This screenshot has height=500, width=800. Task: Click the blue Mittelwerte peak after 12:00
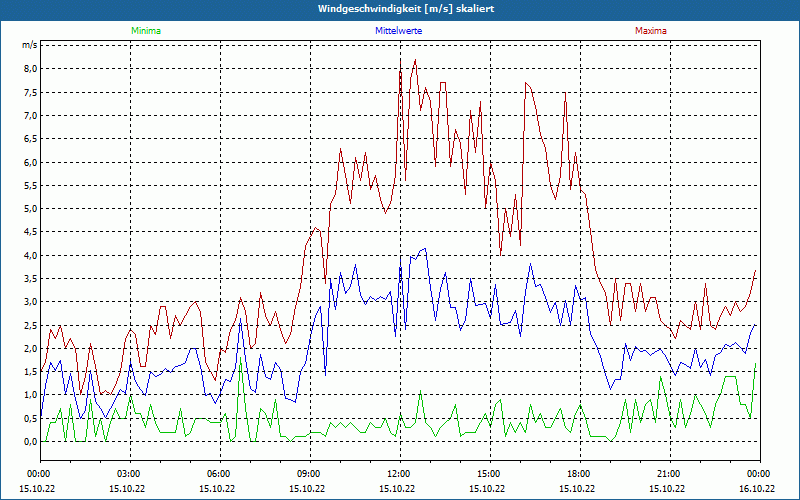pos(426,248)
